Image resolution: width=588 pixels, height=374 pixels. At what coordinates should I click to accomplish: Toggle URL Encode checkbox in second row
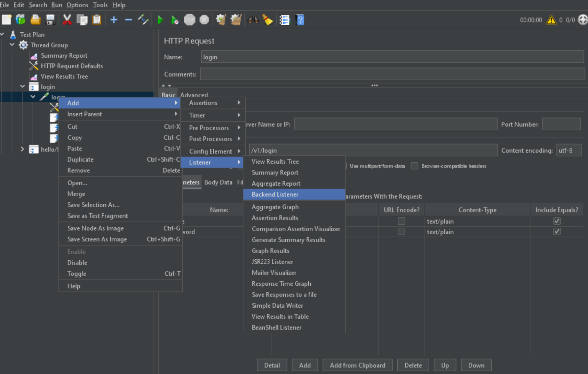402,231
